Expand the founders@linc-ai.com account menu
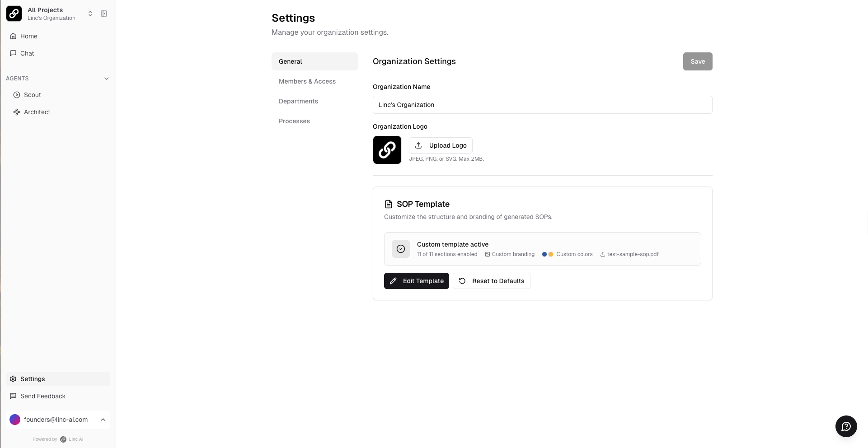 (103, 420)
